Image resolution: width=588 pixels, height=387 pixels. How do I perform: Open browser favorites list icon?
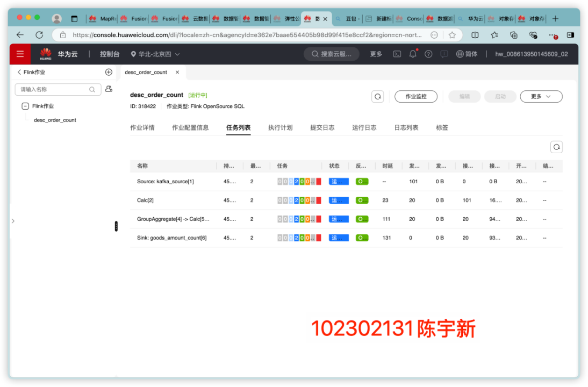494,35
